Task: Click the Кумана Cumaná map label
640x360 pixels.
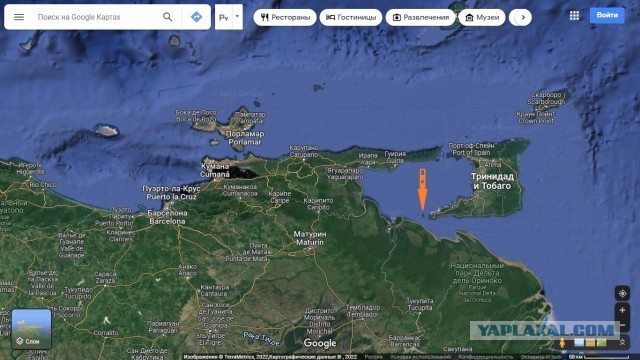Action: coord(215,170)
